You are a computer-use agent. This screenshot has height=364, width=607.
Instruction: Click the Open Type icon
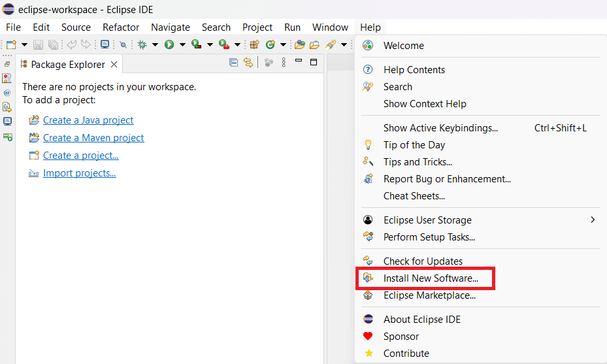point(300,44)
